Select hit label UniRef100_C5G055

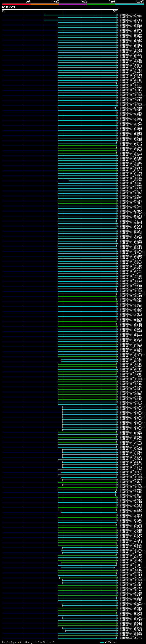131,93
